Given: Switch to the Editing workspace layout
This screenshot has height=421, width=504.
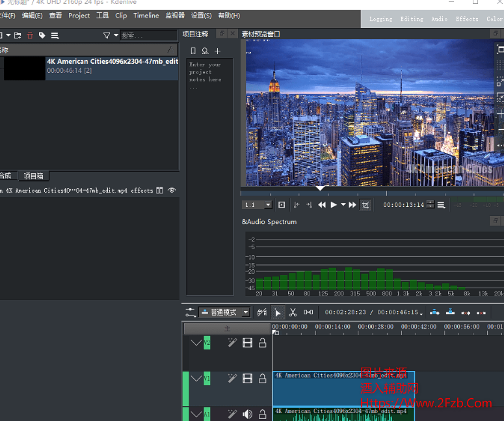Looking at the screenshot, I should [412, 19].
